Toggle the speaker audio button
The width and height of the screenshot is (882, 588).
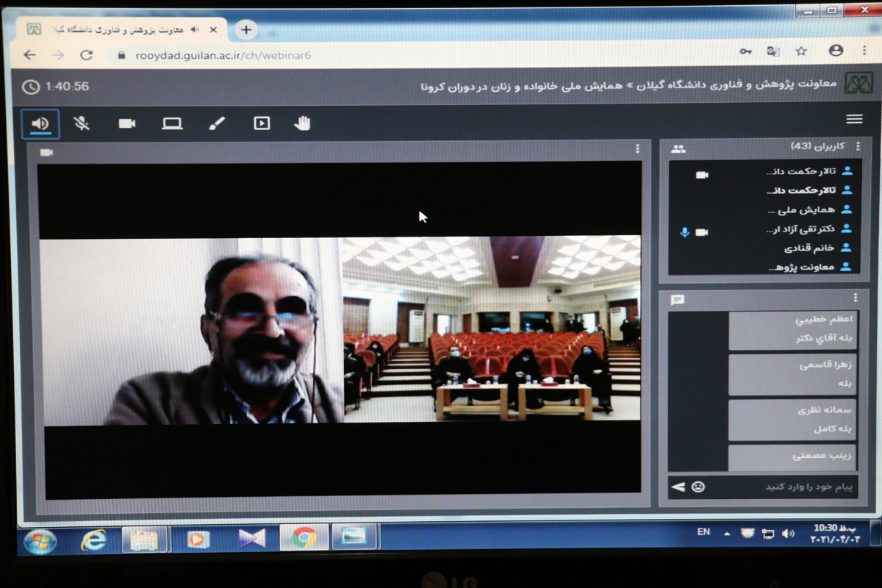40,123
